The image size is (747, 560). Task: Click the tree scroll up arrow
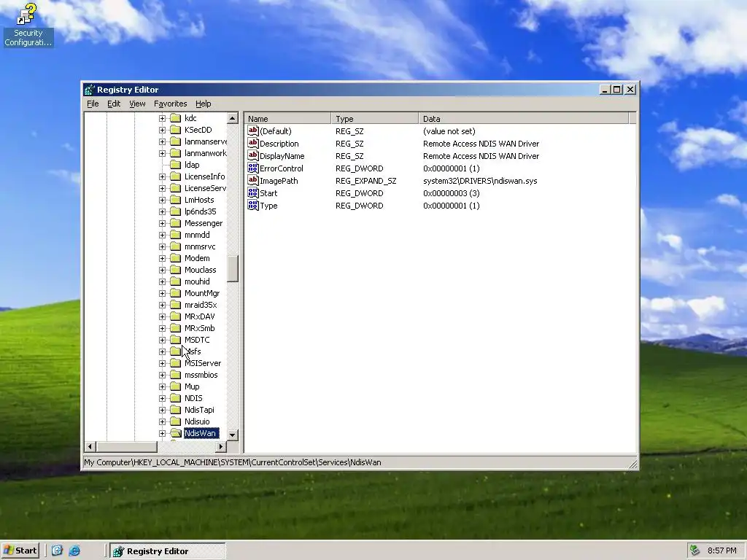tap(233, 118)
